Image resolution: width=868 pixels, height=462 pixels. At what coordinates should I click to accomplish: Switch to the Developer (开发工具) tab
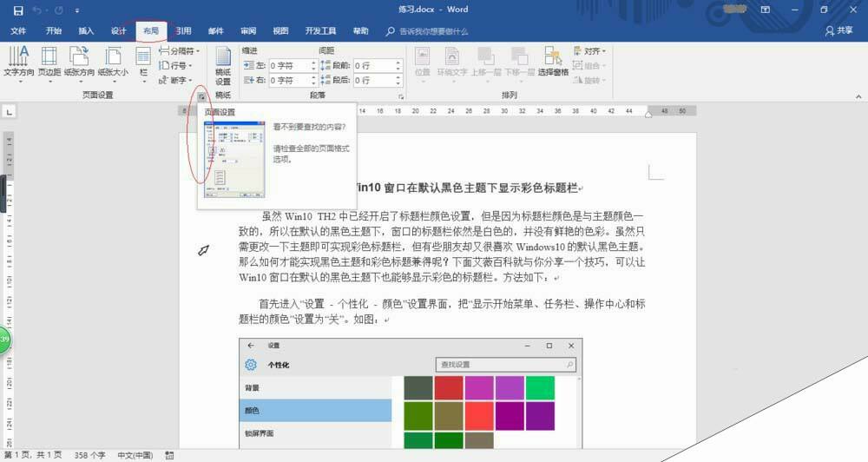point(320,31)
